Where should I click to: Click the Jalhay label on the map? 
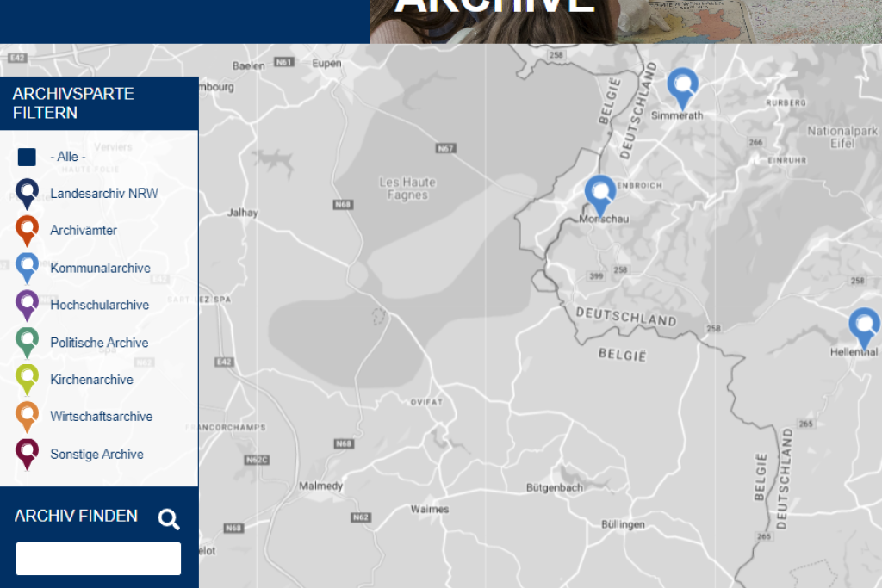242,213
